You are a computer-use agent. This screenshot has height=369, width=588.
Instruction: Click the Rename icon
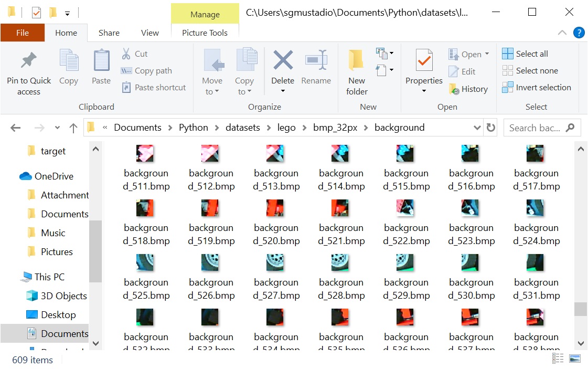[x=316, y=66]
